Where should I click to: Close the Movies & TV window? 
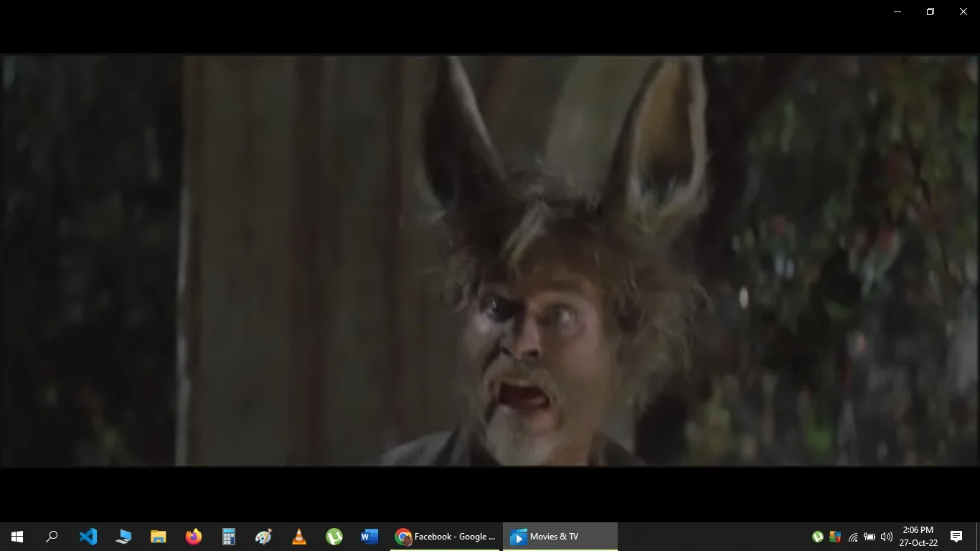tap(963, 11)
